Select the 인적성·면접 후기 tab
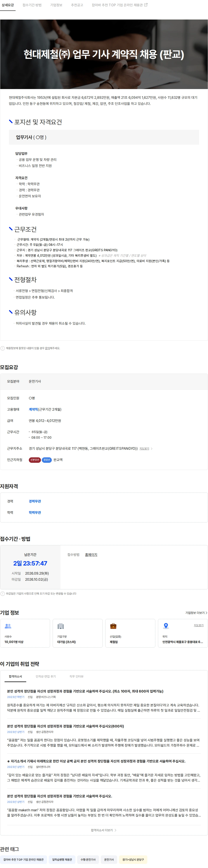 point(46,676)
